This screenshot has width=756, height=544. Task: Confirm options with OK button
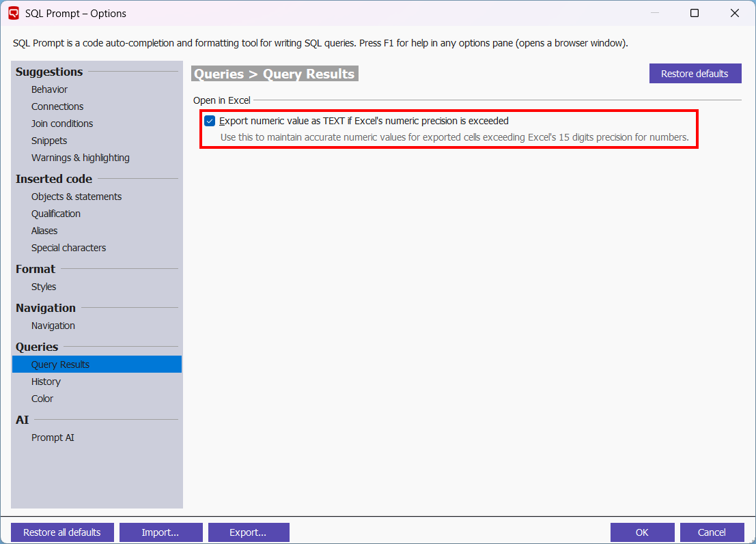pos(642,532)
